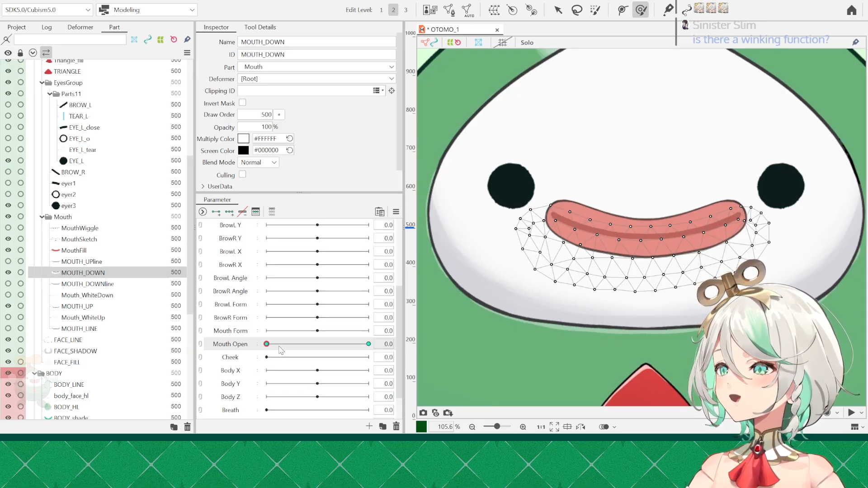Open the Blend Mode dropdown

pos(259,162)
